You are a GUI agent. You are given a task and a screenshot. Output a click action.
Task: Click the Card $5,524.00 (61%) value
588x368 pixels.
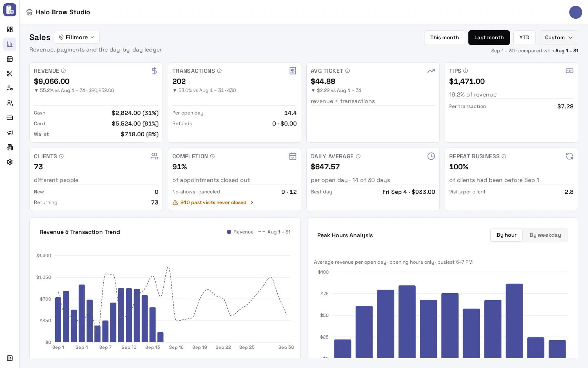coord(135,123)
